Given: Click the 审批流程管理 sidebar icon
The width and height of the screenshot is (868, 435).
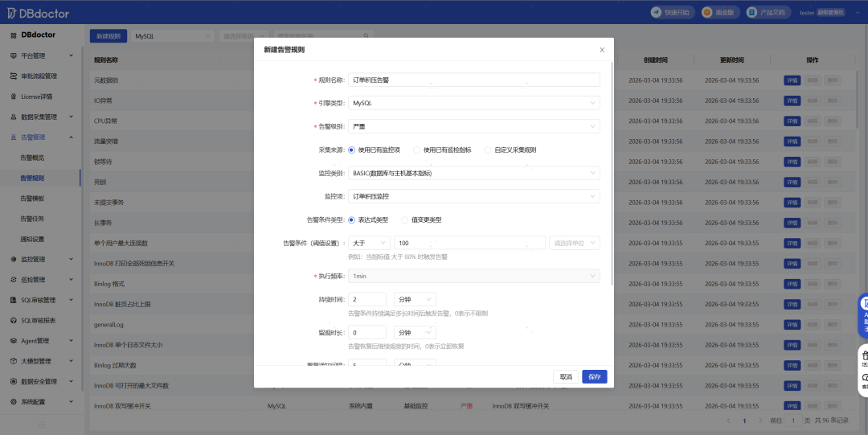Looking at the screenshot, I should (14, 76).
